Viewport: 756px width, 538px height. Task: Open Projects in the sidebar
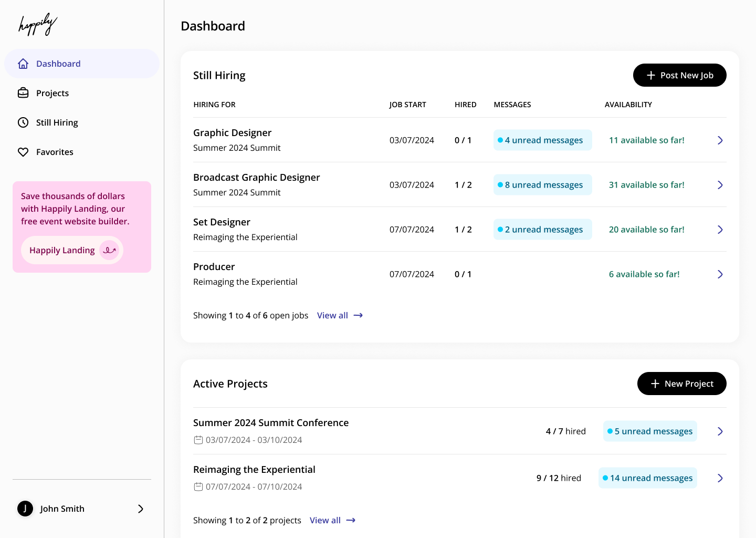pyautogui.click(x=52, y=93)
